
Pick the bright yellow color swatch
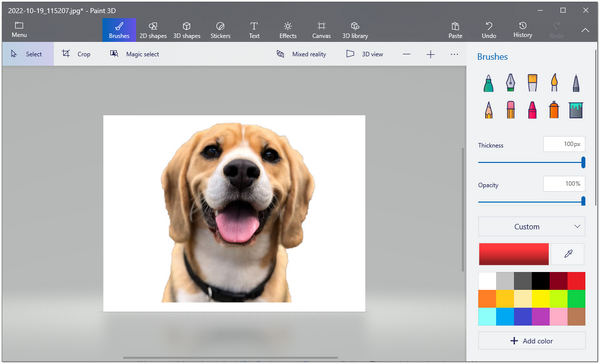pos(541,299)
